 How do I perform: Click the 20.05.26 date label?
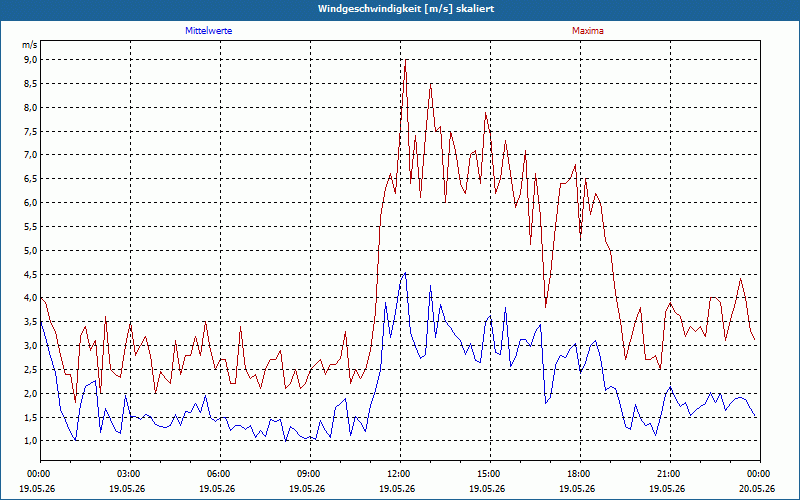pyautogui.click(x=756, y=488)
